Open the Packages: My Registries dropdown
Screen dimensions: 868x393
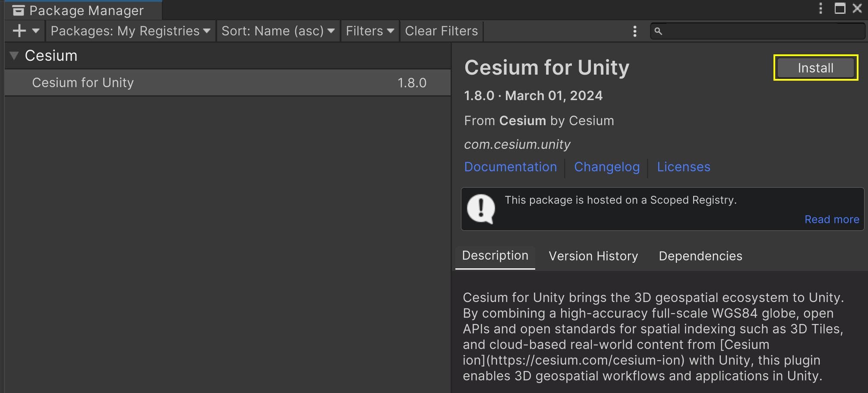pos(129,31)
